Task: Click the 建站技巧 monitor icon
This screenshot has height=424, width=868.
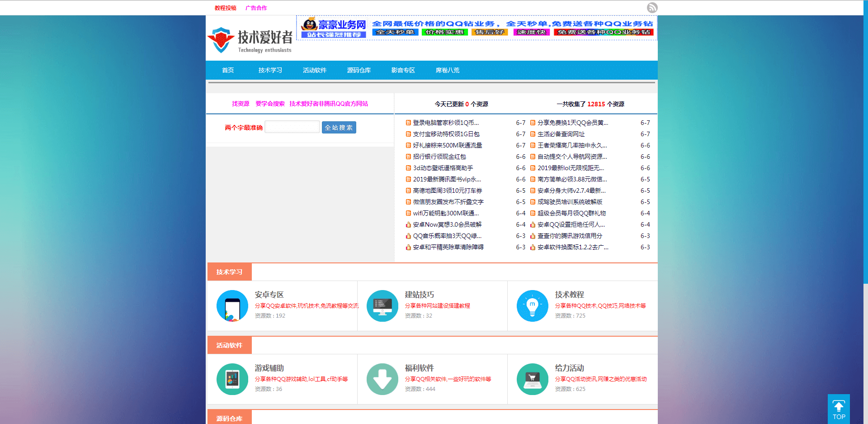Action: point(382,306)
